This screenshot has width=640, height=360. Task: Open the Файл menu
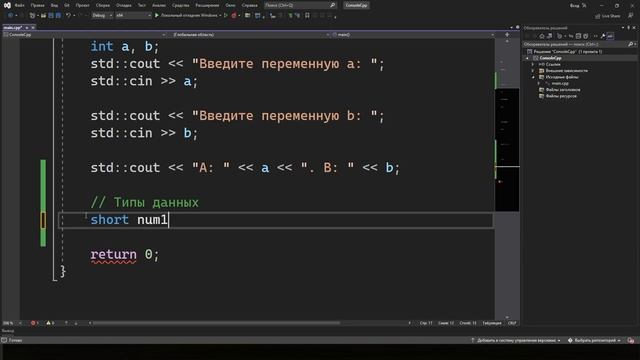pos(19,5)
